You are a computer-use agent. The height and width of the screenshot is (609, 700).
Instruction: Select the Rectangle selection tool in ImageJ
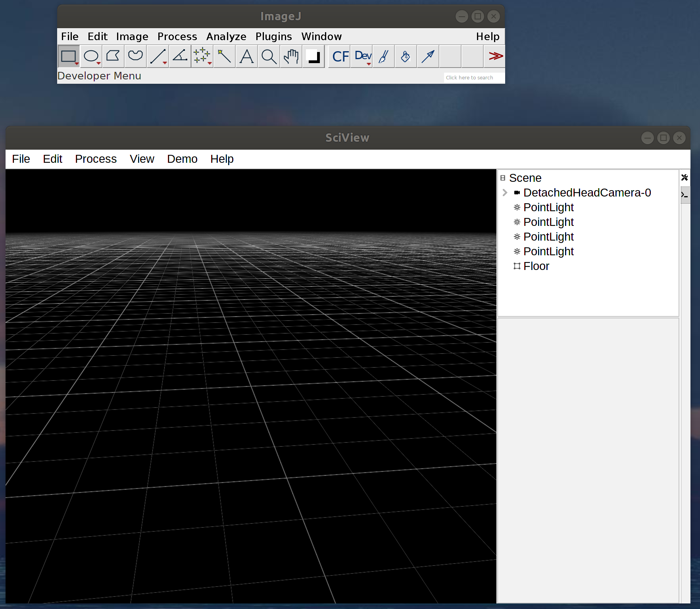point(69,56)
